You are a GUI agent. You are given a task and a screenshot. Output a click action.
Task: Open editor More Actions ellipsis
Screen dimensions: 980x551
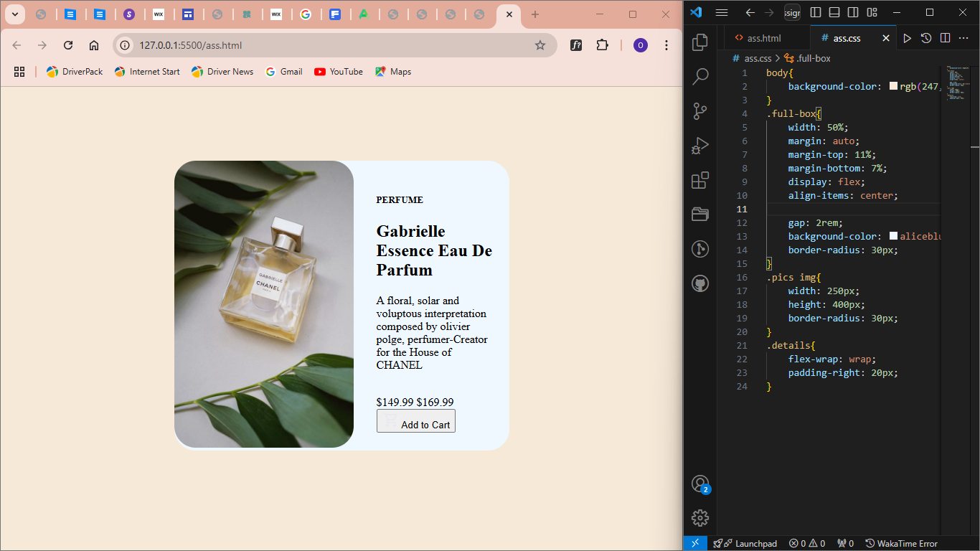963,38
